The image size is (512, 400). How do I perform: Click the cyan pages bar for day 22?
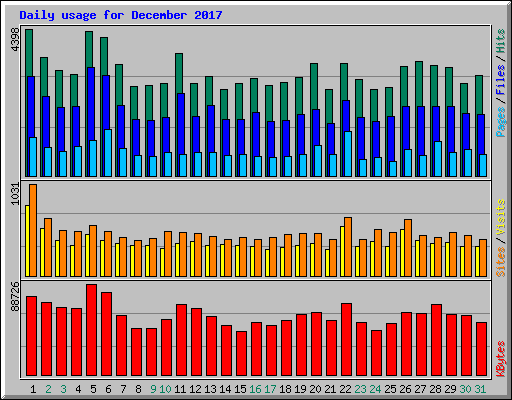(348, 154)
